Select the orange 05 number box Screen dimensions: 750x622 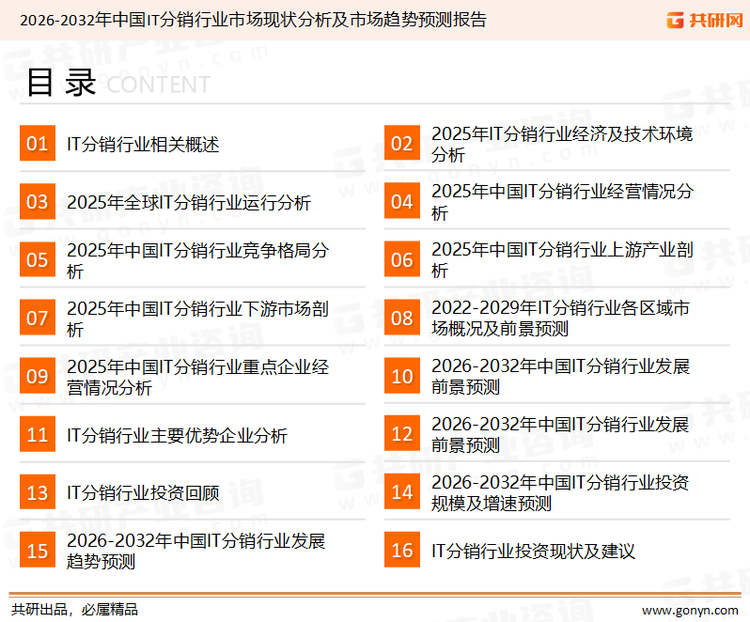[37, 259]
